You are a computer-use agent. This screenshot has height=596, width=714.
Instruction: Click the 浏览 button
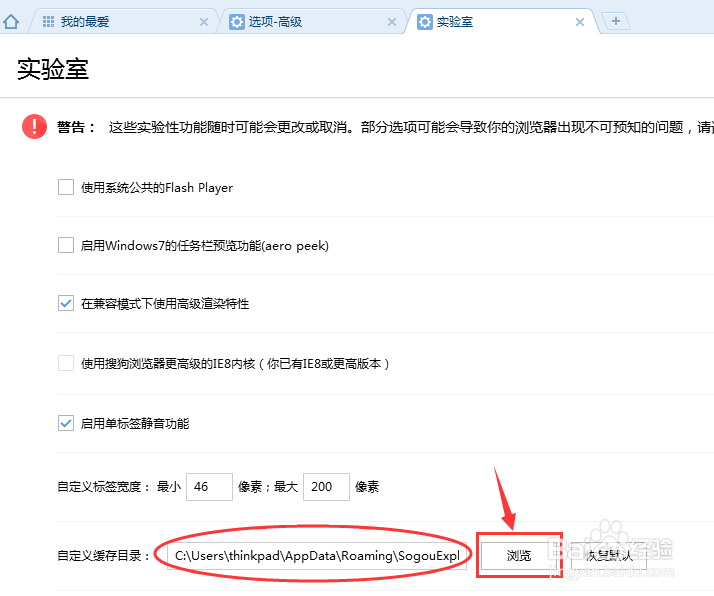coord(519,555)
